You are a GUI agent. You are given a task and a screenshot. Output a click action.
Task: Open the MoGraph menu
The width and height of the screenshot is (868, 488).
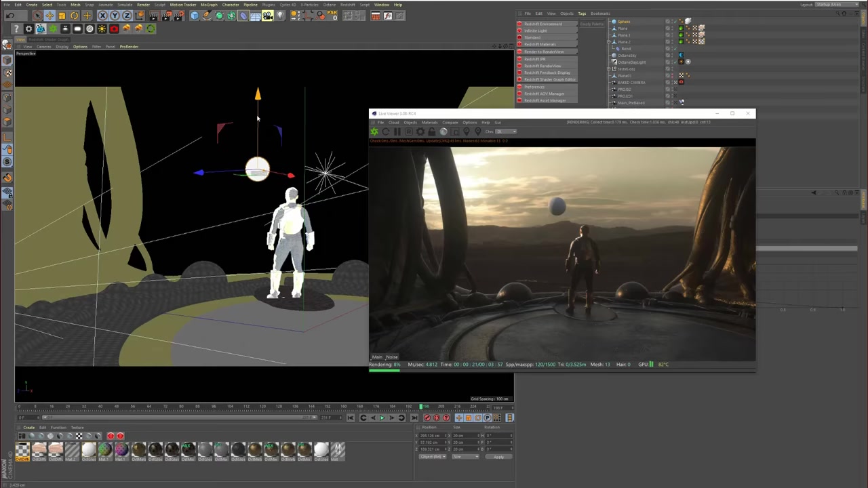point(209,5)
